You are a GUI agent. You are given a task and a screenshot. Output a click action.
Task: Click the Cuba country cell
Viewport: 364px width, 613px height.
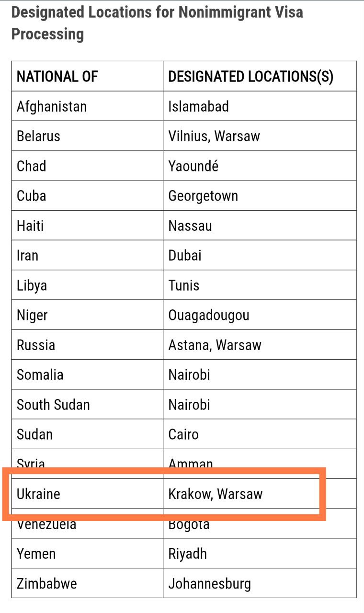[x=32, y=196]
